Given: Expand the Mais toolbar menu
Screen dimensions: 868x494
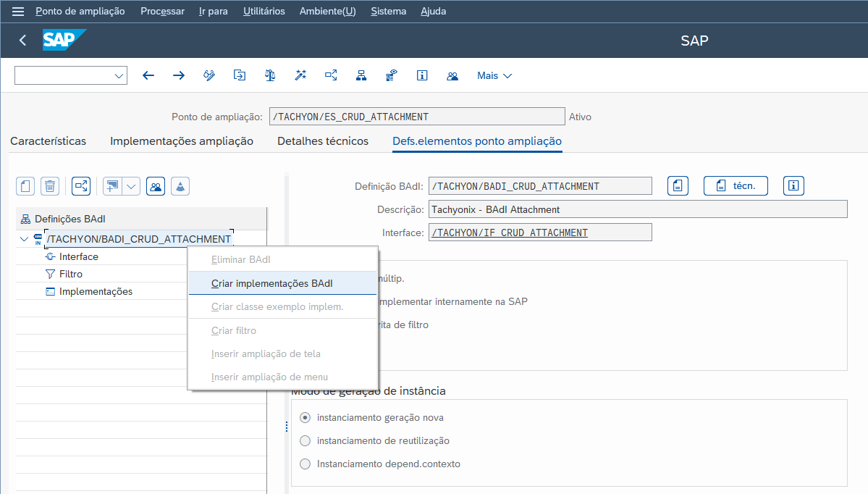Looking at the screenshot, I should point(494,75).
